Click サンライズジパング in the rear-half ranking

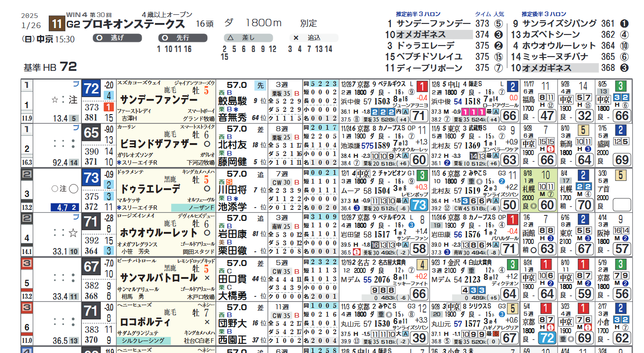pos(560,23)
